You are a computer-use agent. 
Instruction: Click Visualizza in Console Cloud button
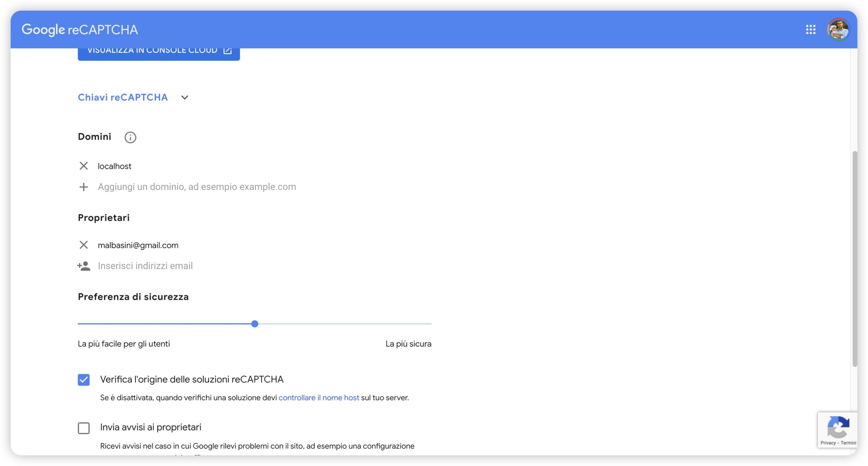point(159,54)
